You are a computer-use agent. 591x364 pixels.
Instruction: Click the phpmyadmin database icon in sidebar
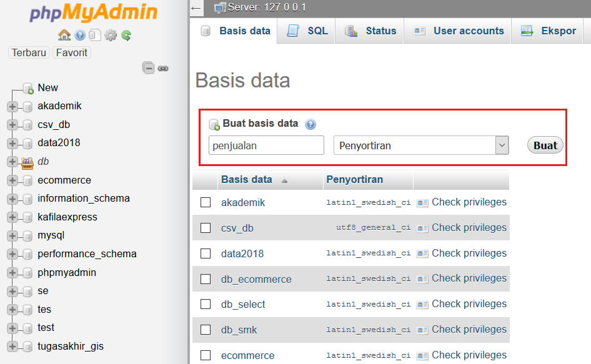(27, 273)
